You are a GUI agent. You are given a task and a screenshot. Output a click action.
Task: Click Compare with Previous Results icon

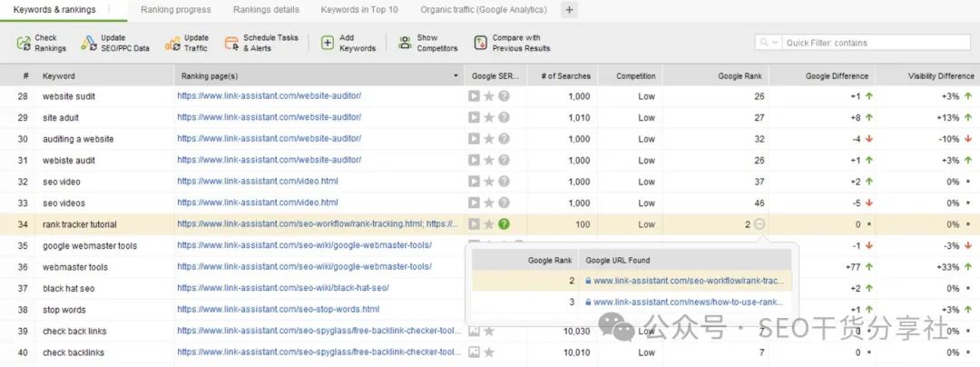click(481, 43)
